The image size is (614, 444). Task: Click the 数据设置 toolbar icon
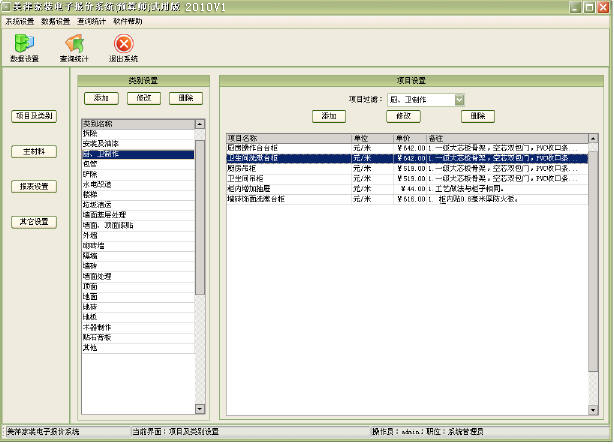point(25,46)
